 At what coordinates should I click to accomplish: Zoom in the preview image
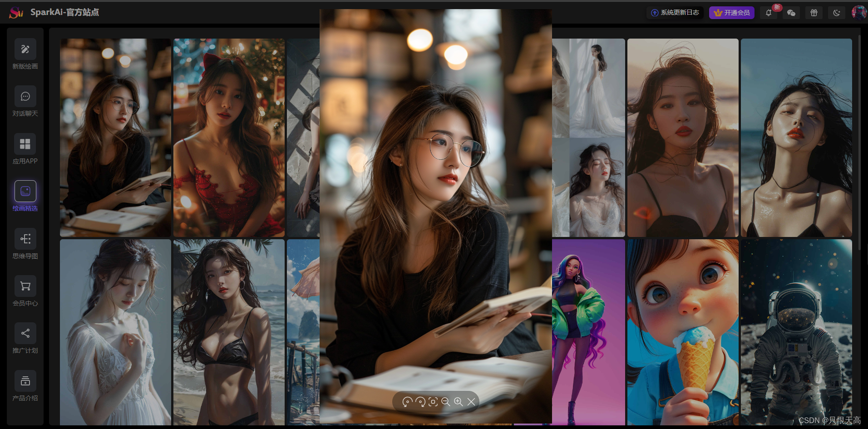tap(459, 402)
